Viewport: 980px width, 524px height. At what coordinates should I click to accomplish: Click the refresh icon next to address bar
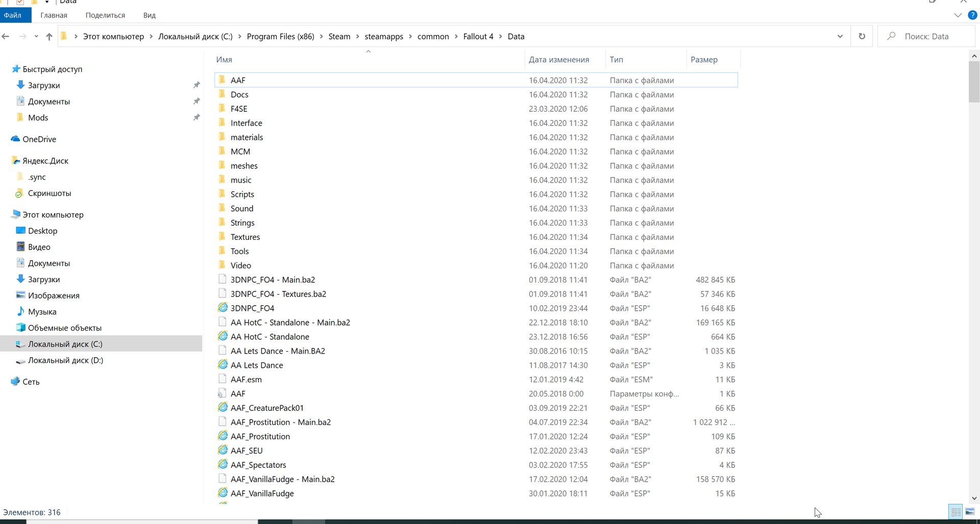[862, 36]
